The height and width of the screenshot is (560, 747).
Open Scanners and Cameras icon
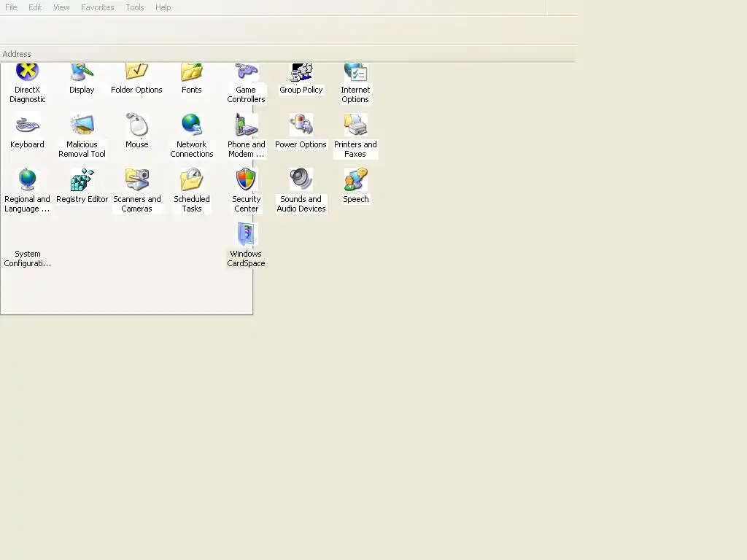136,179
